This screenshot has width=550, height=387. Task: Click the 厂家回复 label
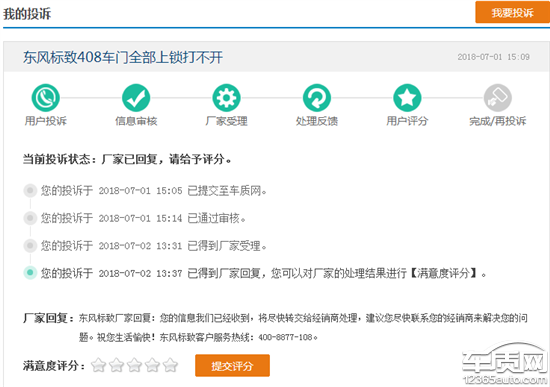[48, 318]
